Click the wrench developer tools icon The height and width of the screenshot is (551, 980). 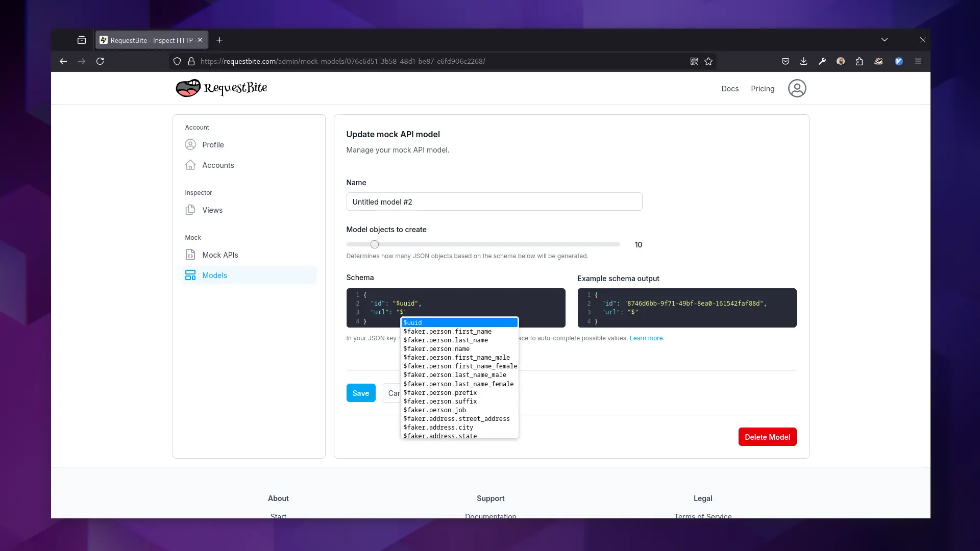[x=822, y=61]
